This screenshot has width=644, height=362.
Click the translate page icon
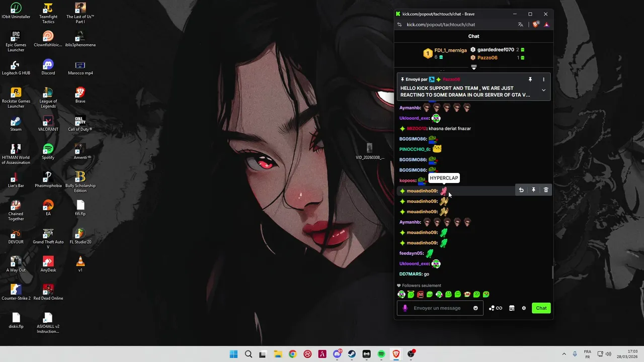521,25
